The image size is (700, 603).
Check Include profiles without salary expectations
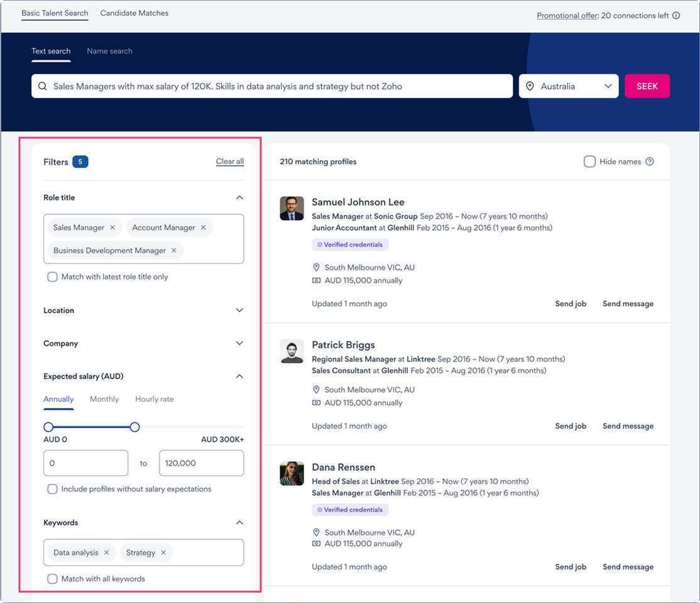coord(52,489)
